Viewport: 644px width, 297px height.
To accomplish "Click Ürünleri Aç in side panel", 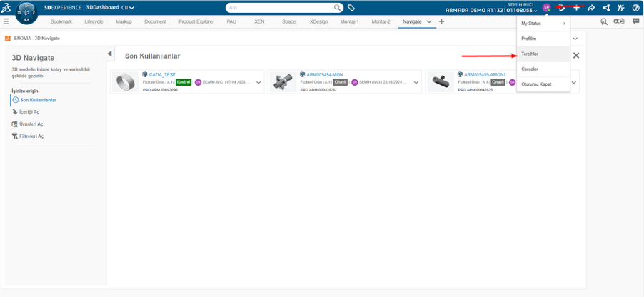I will point(31,124).
